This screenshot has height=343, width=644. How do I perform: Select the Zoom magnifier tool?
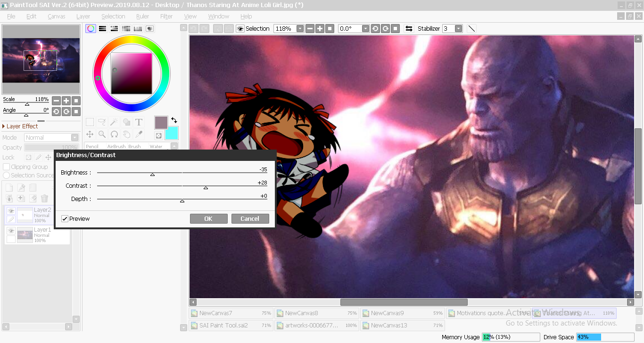pyautogui.click(x=102, y=134)
